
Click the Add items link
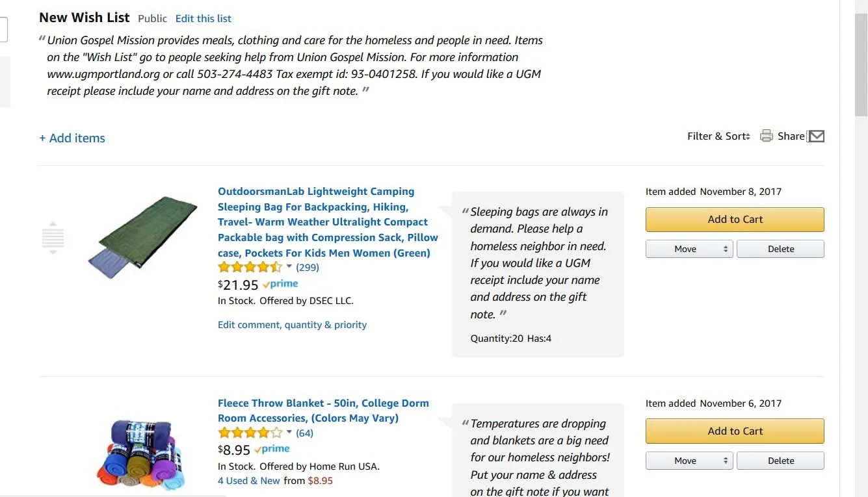point(72,138)
